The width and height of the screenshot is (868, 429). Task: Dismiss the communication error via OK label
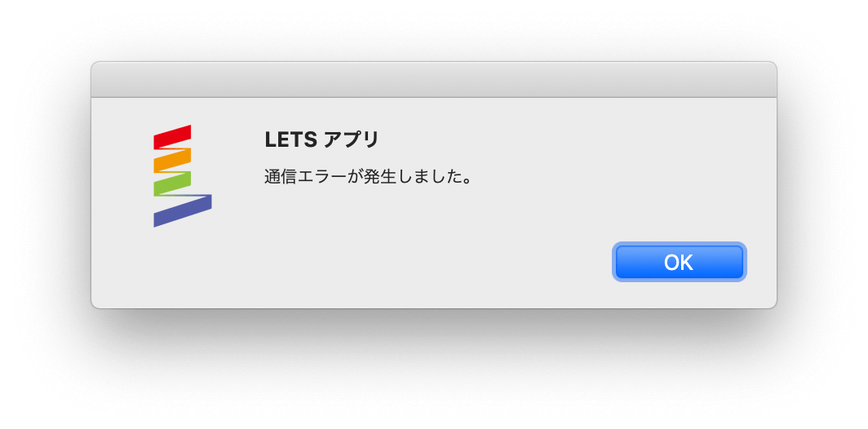(x=680, y=262)
